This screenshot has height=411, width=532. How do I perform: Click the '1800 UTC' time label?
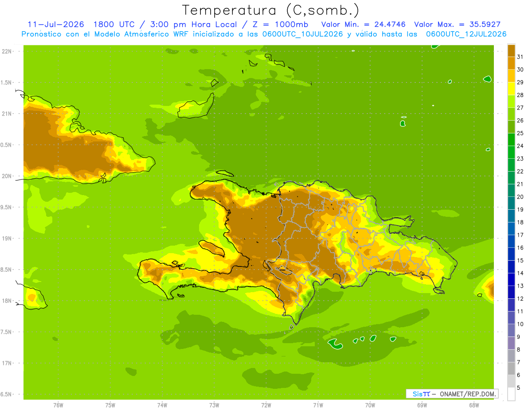[x=113, y=24]
